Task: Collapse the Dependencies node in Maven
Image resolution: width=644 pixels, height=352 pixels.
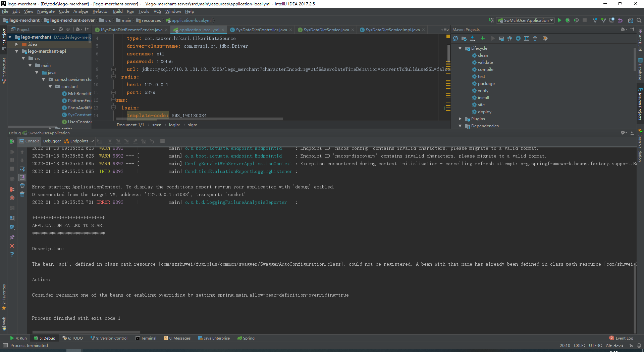Action: click(460, 126)
